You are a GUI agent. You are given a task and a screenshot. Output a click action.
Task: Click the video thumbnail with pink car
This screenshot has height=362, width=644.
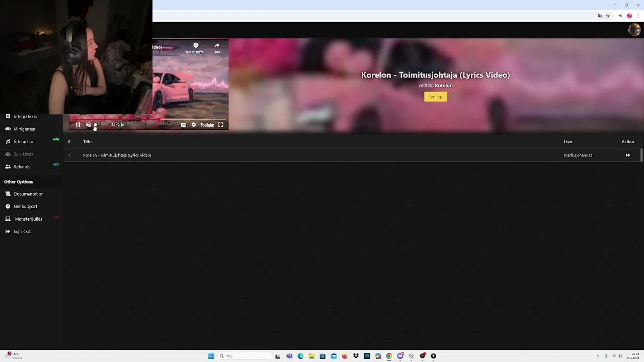(x=191, y=85)
